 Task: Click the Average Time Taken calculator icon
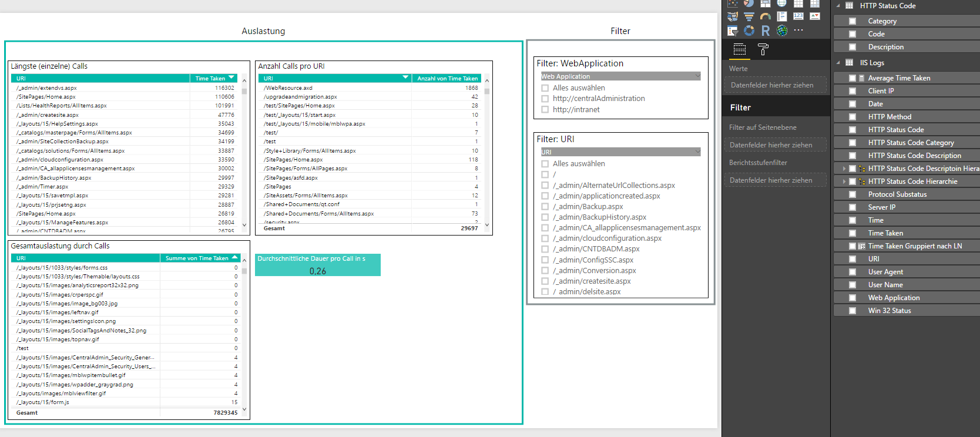click(x=862, y=78)
